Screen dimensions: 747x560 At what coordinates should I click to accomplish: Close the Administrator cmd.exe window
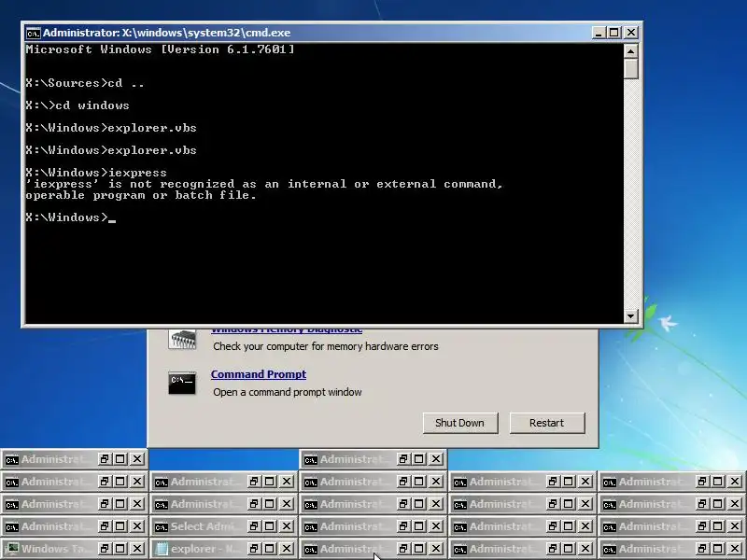pos(631,33)
